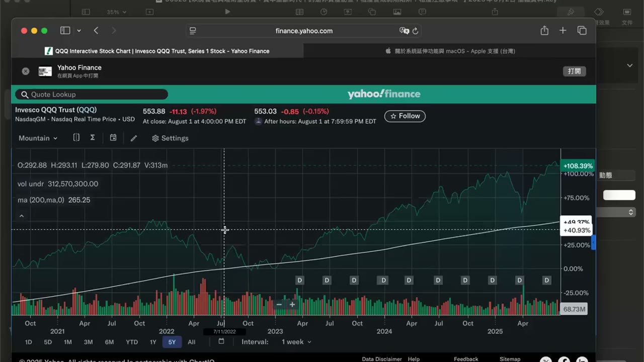Dismiss the Yahoo Finance app banner

point(26,71)
